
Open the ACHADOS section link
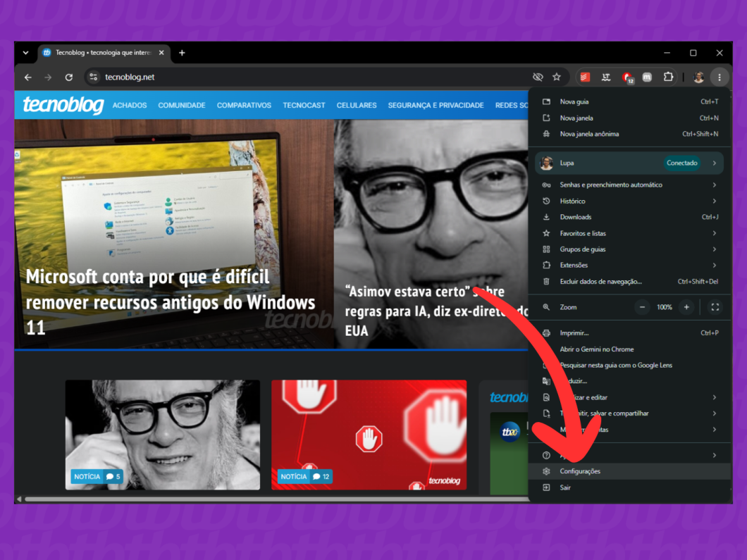point(130,105)
